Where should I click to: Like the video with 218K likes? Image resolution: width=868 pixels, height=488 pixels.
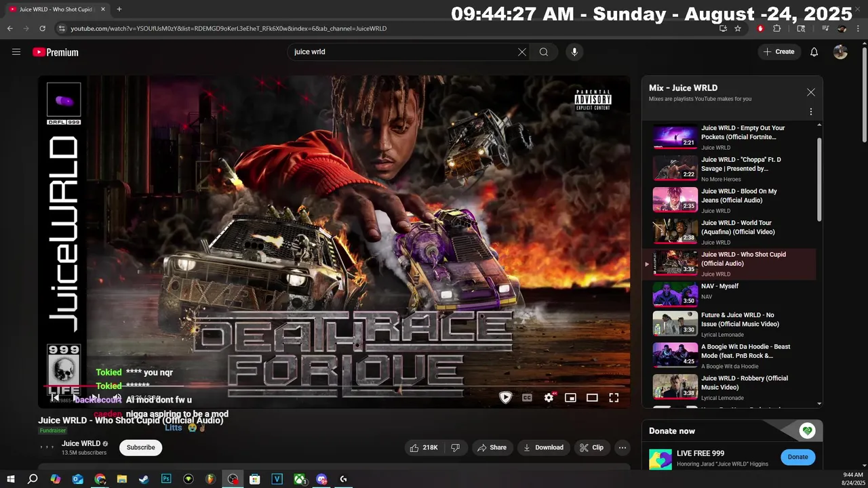[x=423, y=447]
